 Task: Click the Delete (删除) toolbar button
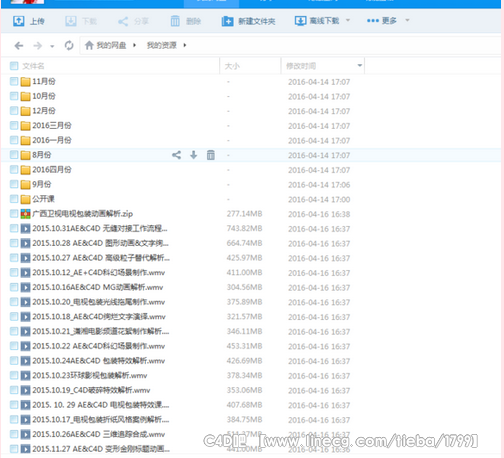point(186,21)
